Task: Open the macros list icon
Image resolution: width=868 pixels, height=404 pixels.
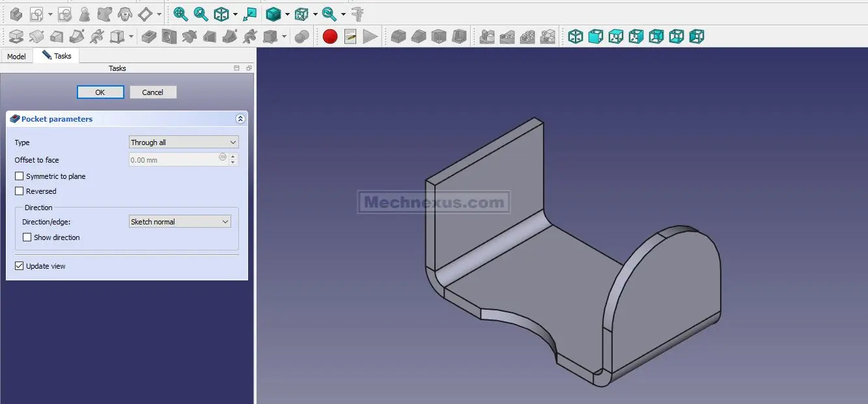Action: [350, 36]
